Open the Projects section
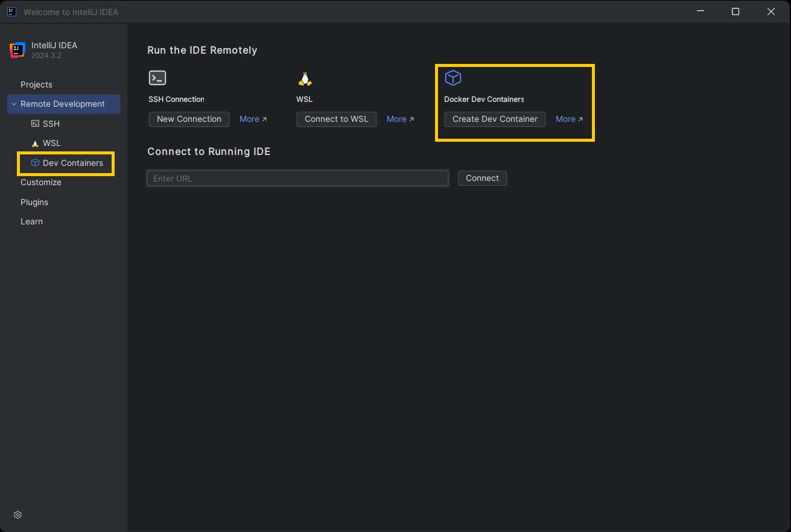The height and width of the screenshot is (532, 791). 36,84
